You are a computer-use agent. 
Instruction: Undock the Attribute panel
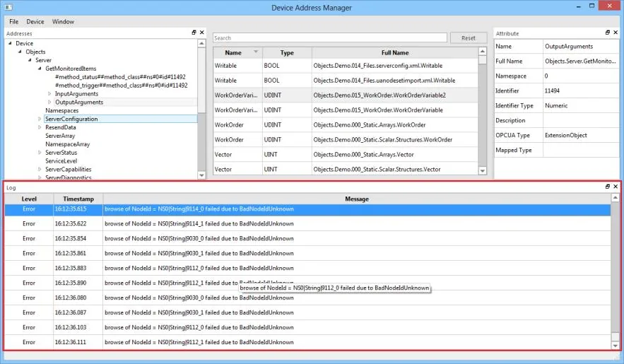pos(607,33)
